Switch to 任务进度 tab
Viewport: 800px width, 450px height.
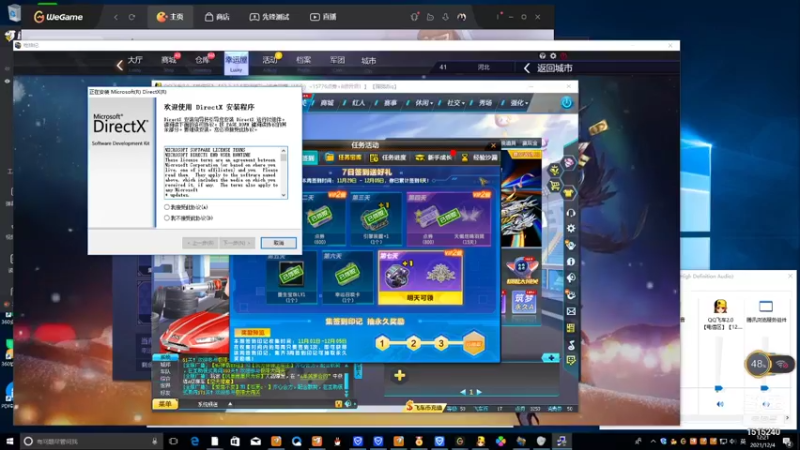(389, 158)
